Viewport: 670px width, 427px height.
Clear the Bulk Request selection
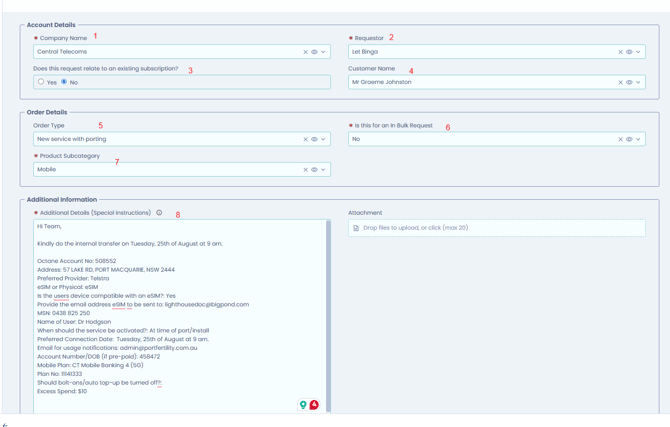[x=620, y=139]
